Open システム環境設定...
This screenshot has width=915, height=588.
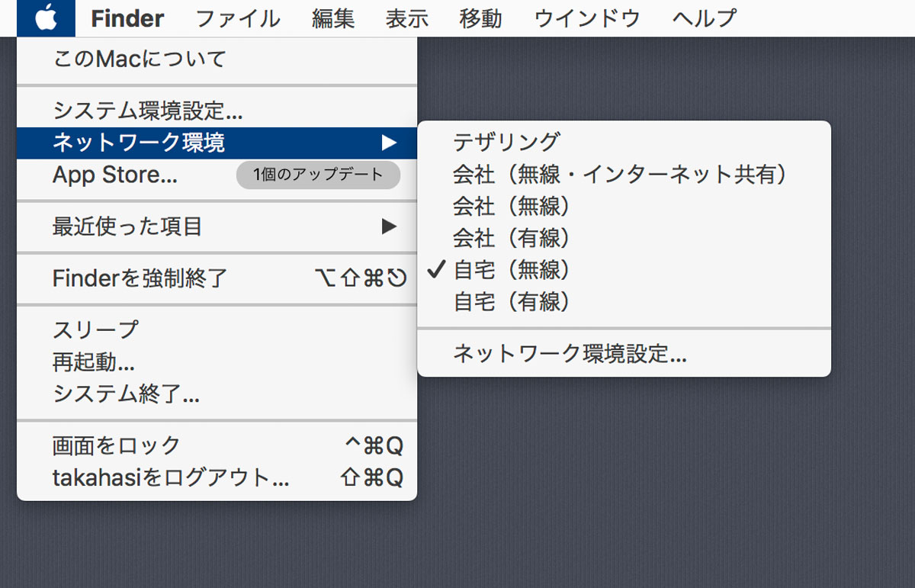[217, 111]
